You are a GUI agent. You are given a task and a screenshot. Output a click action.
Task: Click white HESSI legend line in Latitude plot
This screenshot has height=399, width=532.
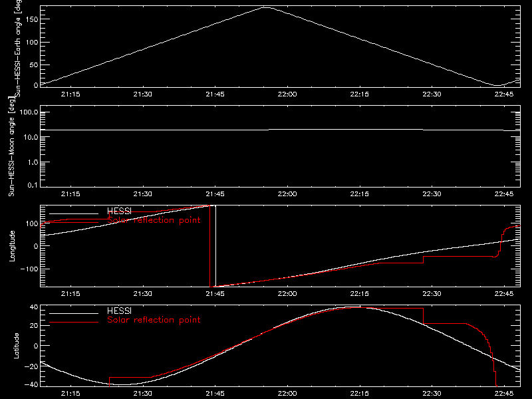74,313
